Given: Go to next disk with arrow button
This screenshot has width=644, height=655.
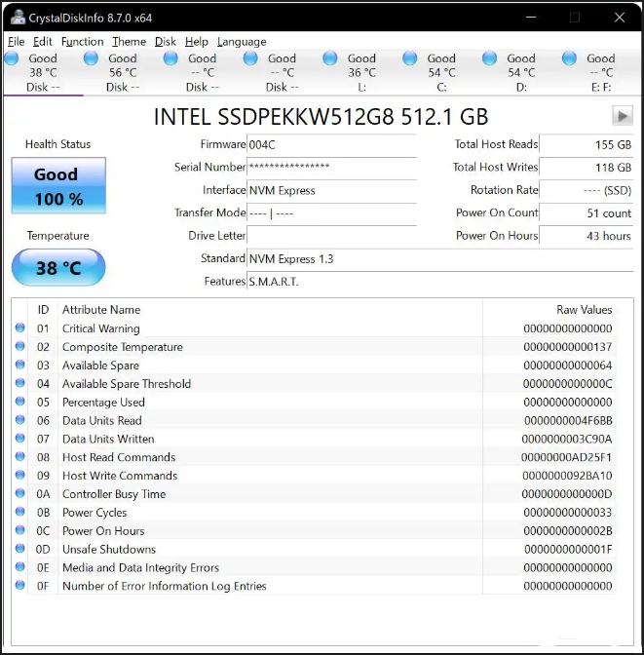Looking at the screenshot, I should (623, 116).
